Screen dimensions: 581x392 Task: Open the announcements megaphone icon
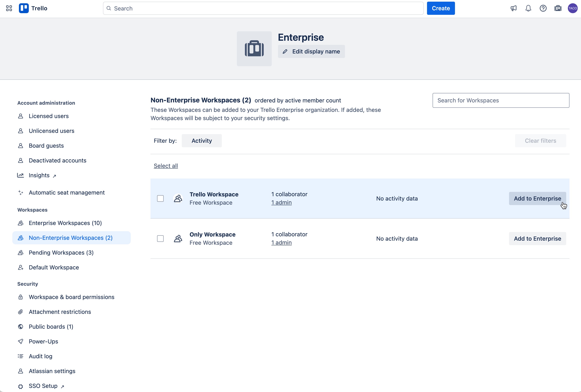[x=514, y=8]
